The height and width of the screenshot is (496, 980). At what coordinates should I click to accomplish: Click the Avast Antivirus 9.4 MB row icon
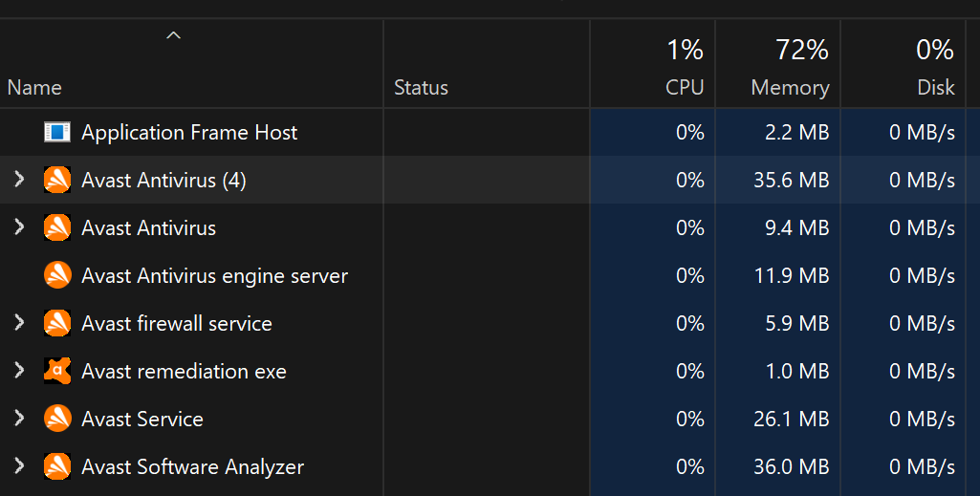56,228
